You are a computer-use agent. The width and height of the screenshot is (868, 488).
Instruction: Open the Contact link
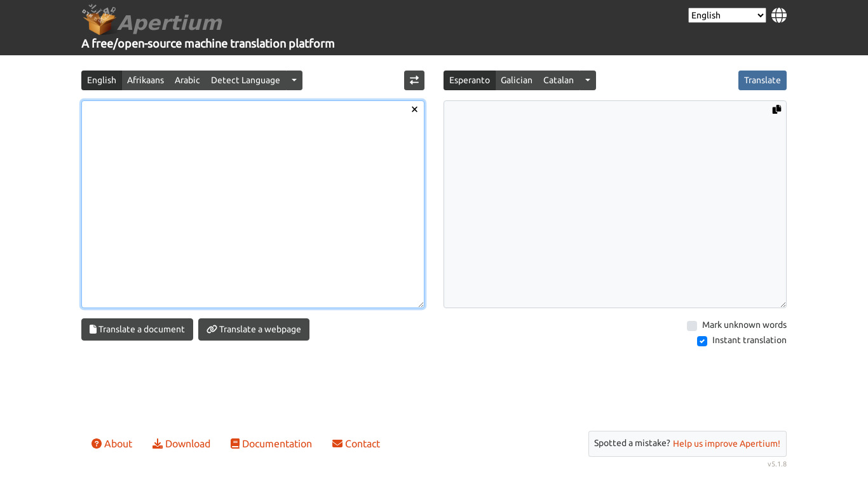click(x=356, y=444)
